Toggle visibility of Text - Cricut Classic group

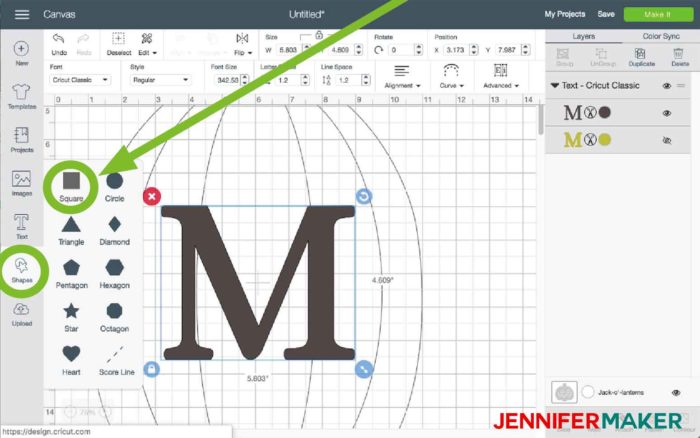(667, 86)
